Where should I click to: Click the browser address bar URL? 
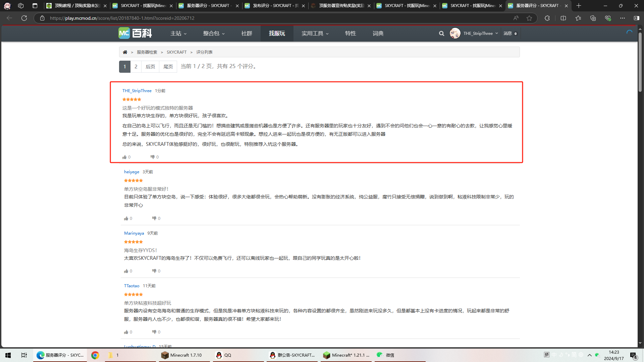(122, 18)
